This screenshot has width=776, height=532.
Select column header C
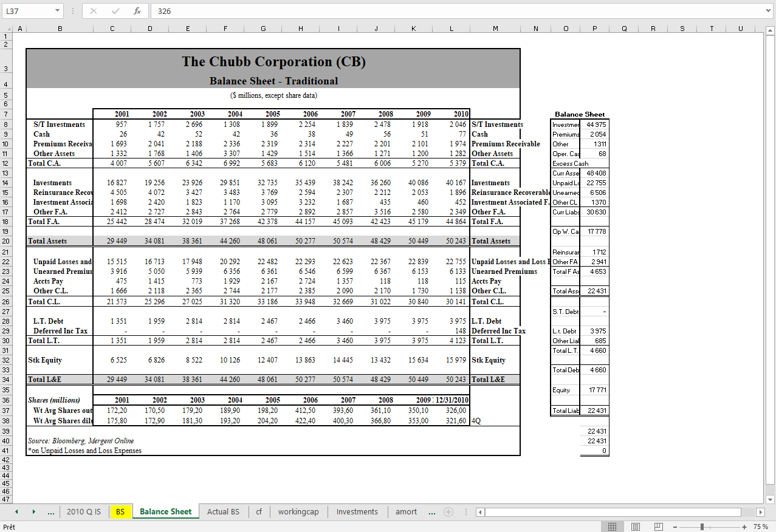click(112, 29)
